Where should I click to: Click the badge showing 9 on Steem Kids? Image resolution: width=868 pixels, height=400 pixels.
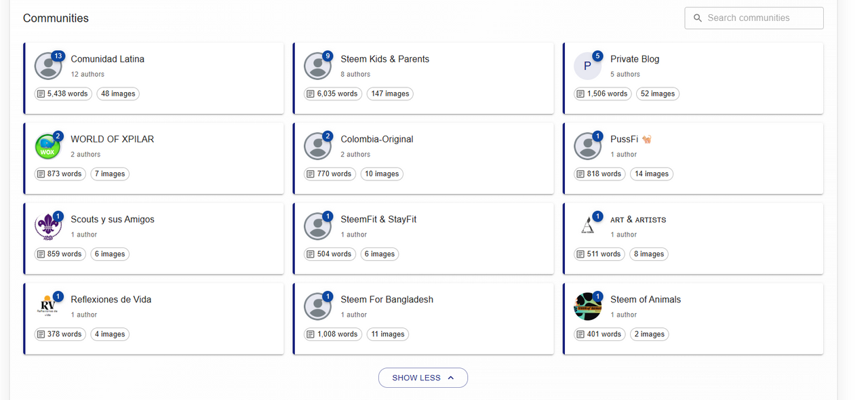(328, 56)
